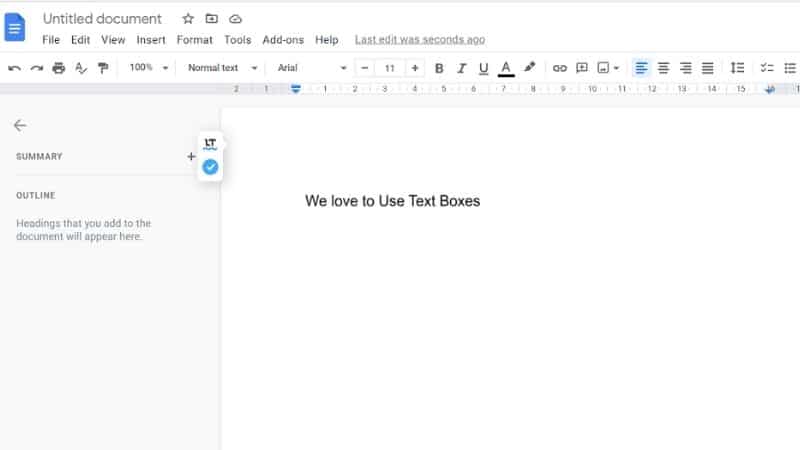Open the Insert menu
800x450 pixels.
coord(151,40)
